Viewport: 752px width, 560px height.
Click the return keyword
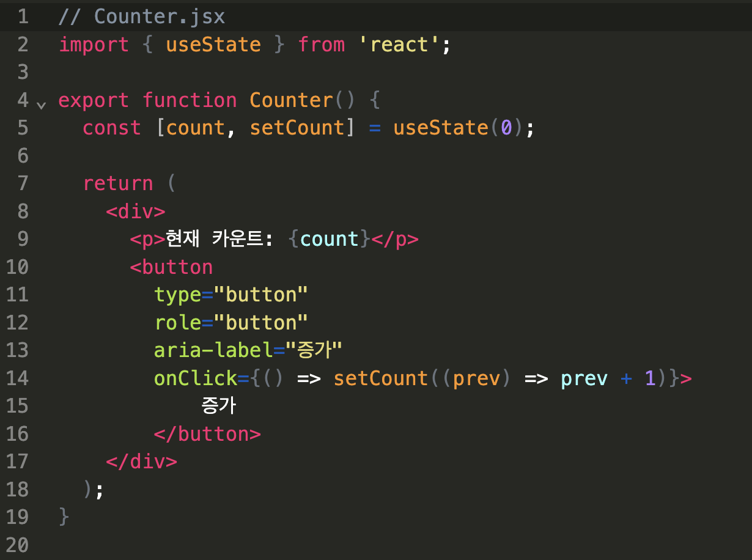click(x=118, y=183)
